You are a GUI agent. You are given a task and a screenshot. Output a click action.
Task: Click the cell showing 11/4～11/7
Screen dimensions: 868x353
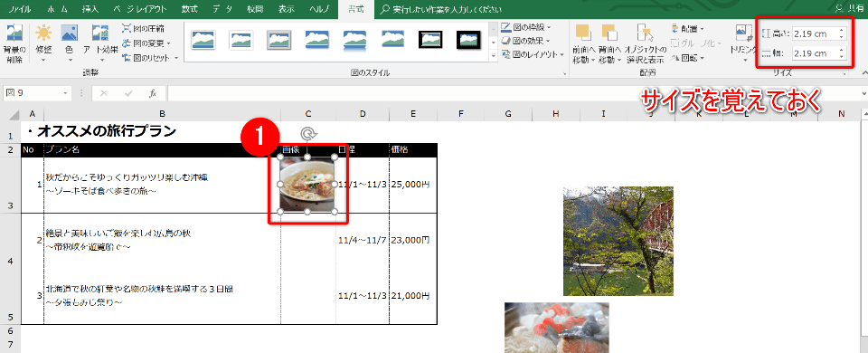point(362,240)
